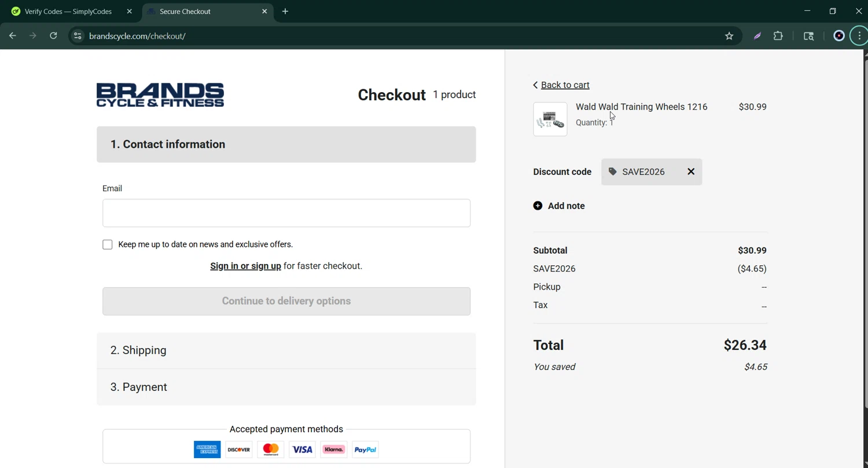Click the Quantity: 1 text

[x=594, y=122]
